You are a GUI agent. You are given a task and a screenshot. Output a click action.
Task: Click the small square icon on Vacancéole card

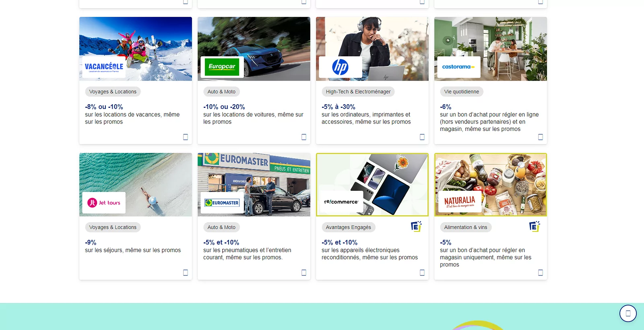[186, 137]
